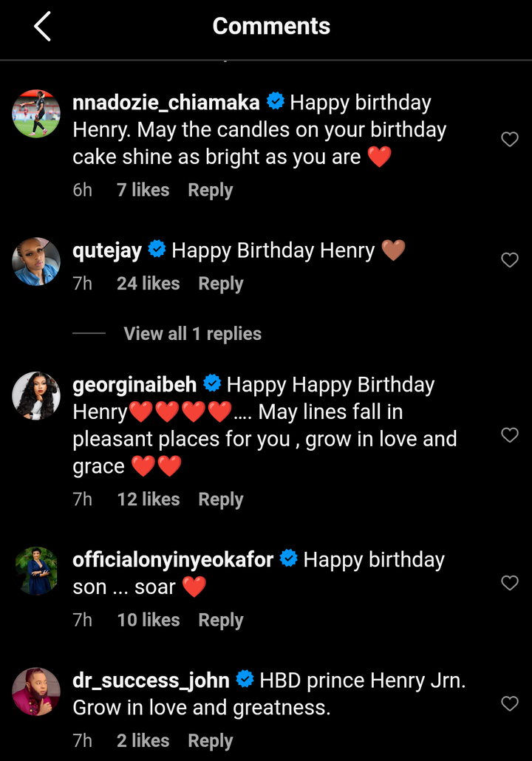This screenshot has width=532, height=761.
Task: Like nnadozie_chiamaka's comment with heart icon
Action: [x=510, y=139]
